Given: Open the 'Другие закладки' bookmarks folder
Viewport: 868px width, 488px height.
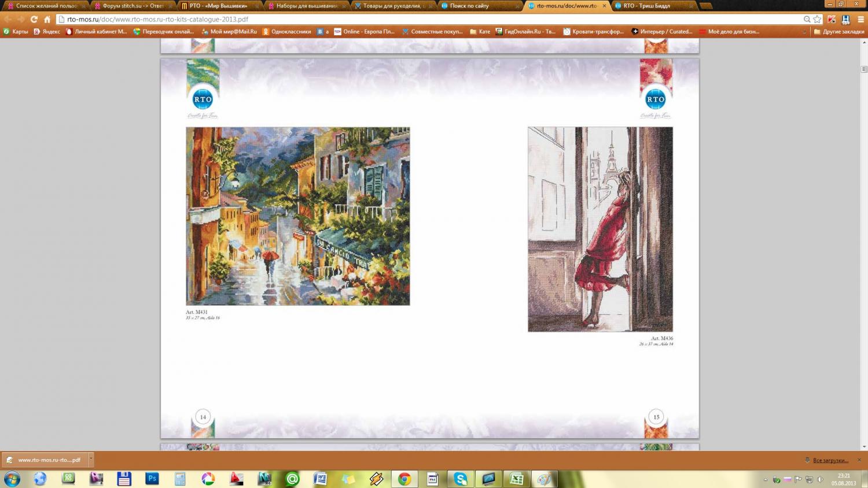Looking at the screenshot, I should click(838, 31).
